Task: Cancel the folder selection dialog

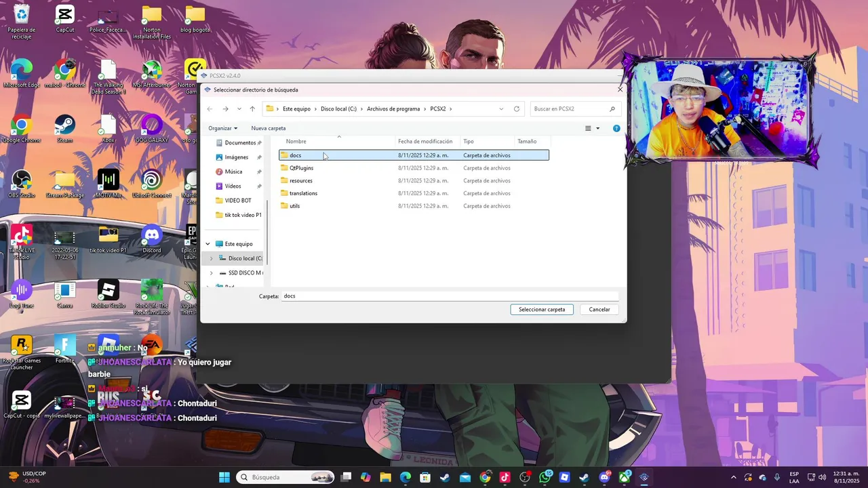Action: (x=599, y=309)
